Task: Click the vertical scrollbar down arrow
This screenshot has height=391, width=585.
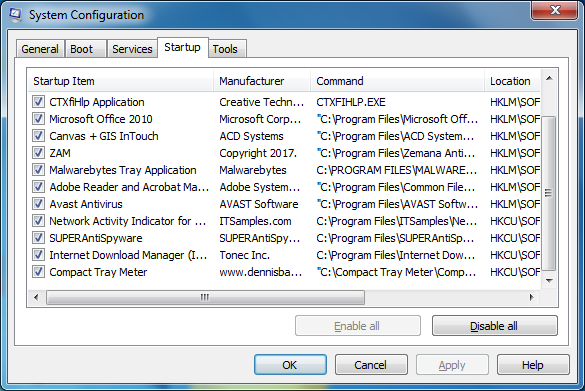Action: click(x=549, y=281)
